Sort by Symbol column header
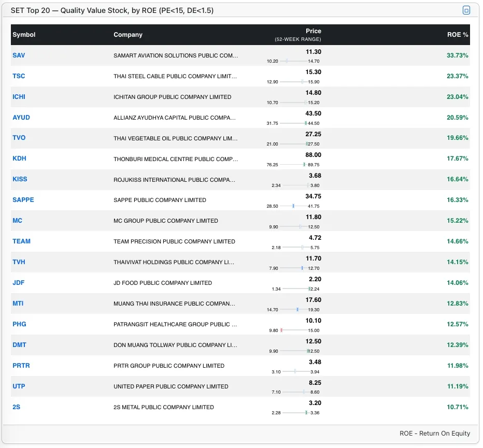This screenshot has width=483, height=448. click(24, 35)
